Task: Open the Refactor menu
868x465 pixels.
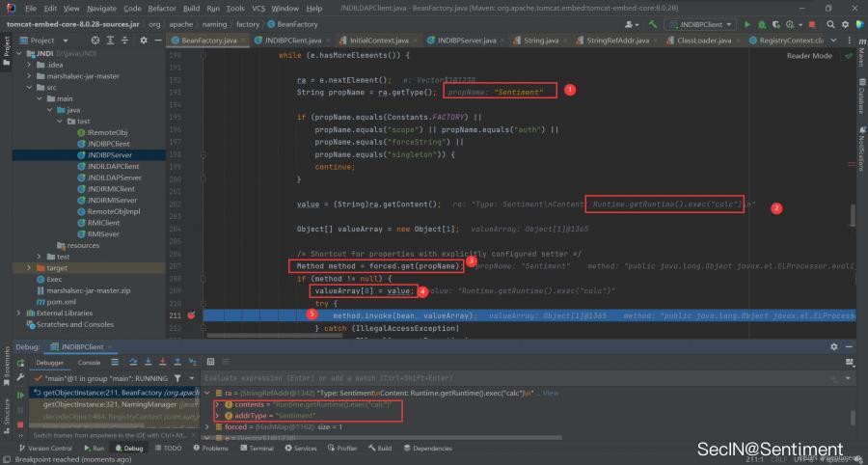Action: pos(159,7)
